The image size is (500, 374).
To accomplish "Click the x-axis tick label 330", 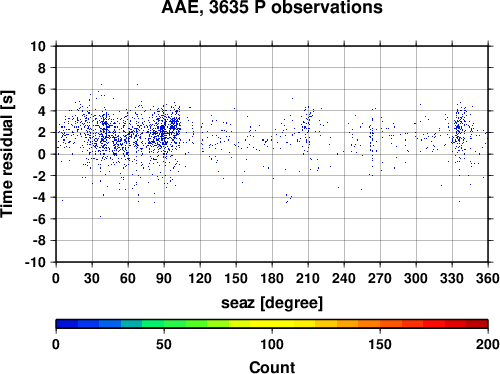I will [452, 278].
